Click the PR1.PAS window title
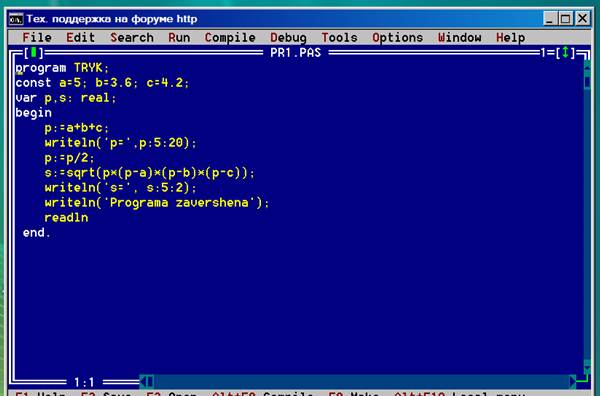600x396 pixels. coord(295,52)
